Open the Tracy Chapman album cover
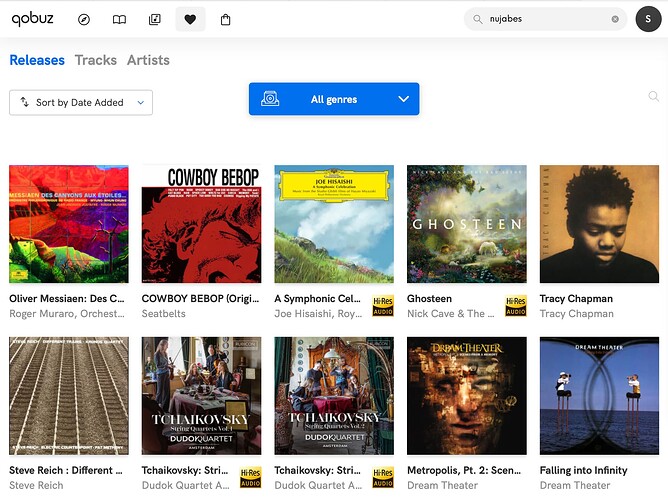This screenshot has width=668, height=500. pyautogui.click(x=599, y=224)
